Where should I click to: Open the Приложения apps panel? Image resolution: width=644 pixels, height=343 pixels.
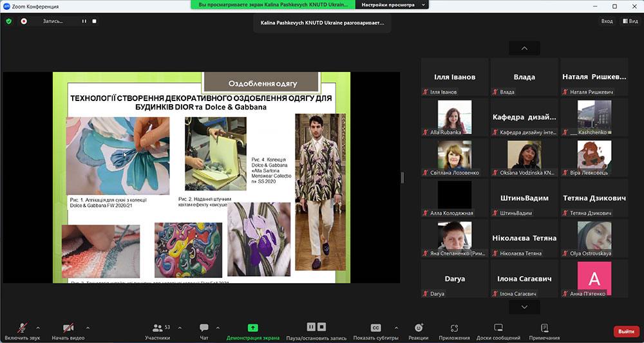click(x=454, y=331)
